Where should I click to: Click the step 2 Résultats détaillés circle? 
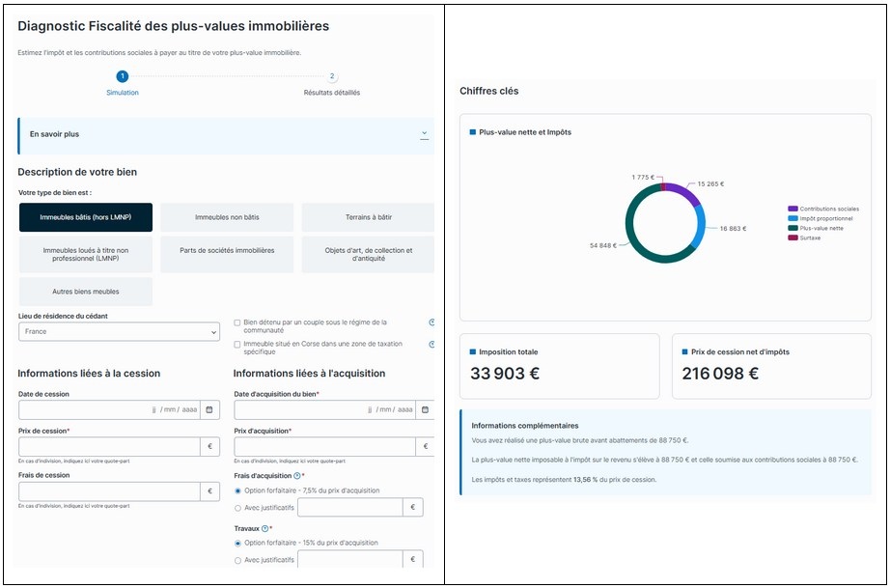tap(332, 76)
